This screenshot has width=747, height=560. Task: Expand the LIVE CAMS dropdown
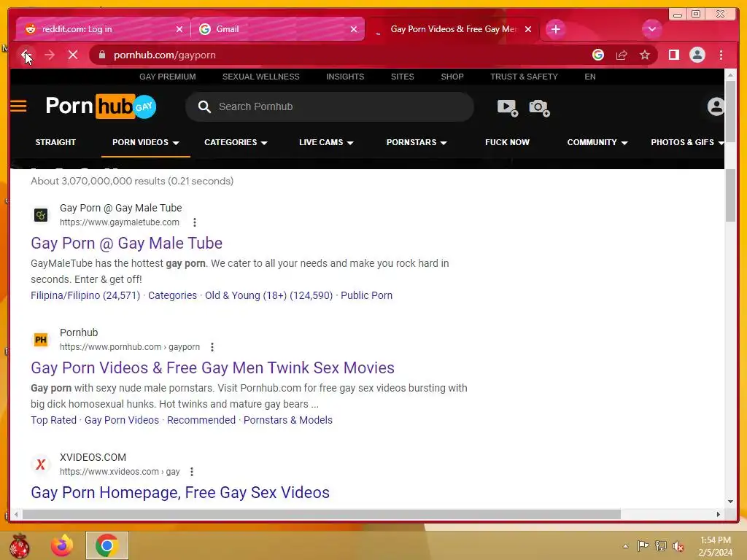326,142
